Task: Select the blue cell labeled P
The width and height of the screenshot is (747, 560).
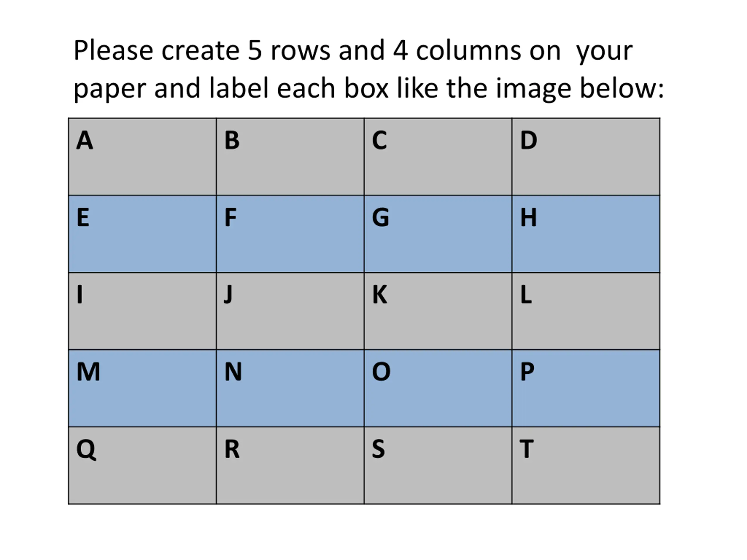Action: [x=586, y=388]
